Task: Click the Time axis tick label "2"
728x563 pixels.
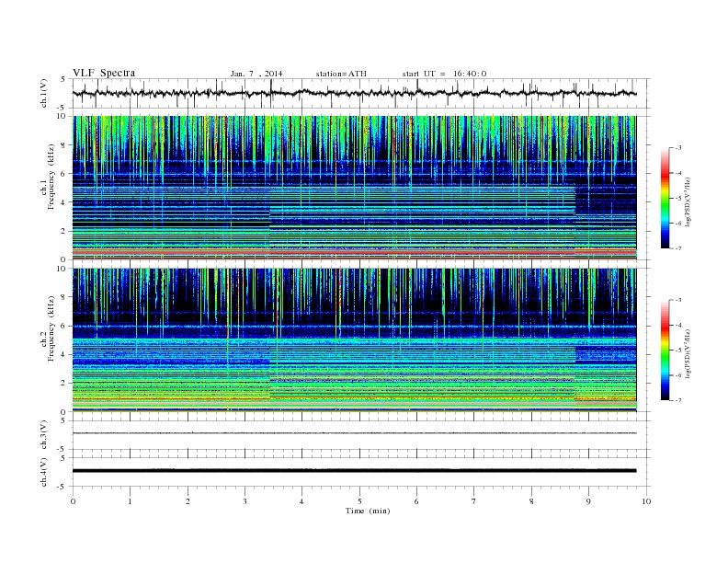Action: point(188,501)
